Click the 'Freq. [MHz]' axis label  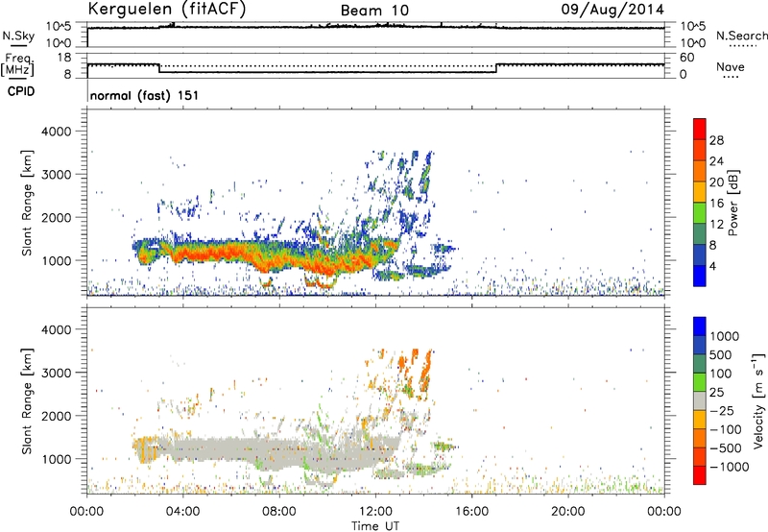tap(17, 65)
